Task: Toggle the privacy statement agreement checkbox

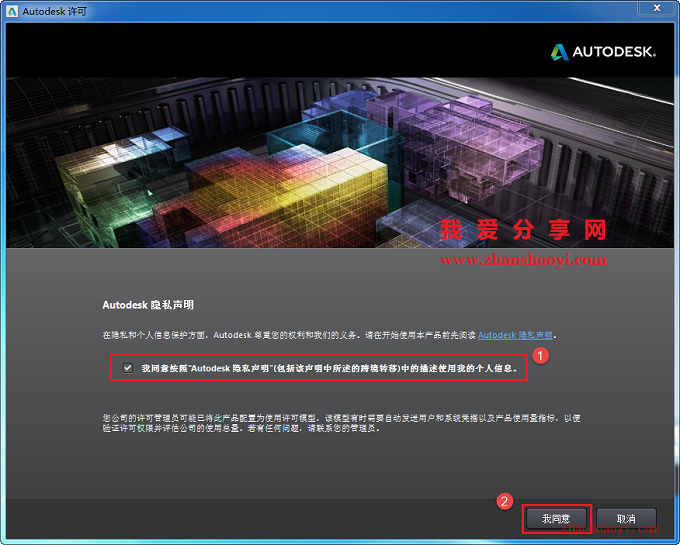Action: [128, 368]
